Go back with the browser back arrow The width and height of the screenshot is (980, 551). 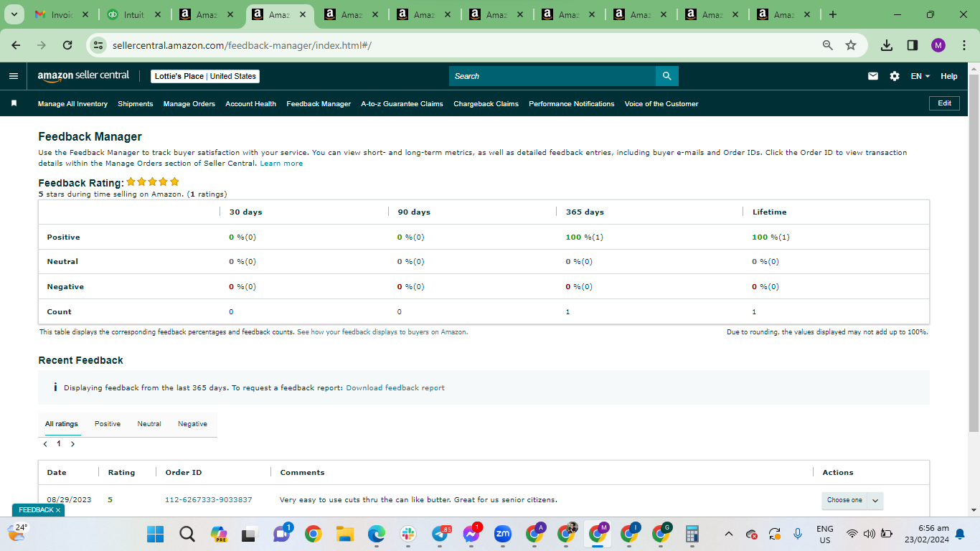16,45
